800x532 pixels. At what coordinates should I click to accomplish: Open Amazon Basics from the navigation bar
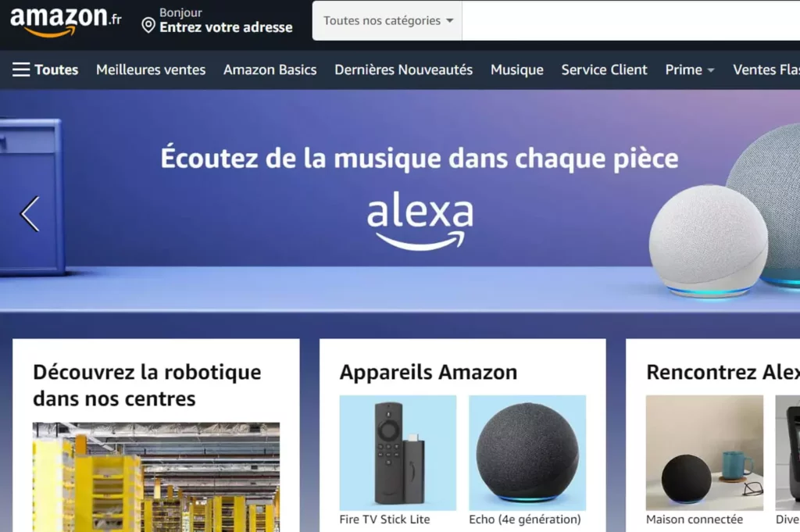[x=270, y=70]
